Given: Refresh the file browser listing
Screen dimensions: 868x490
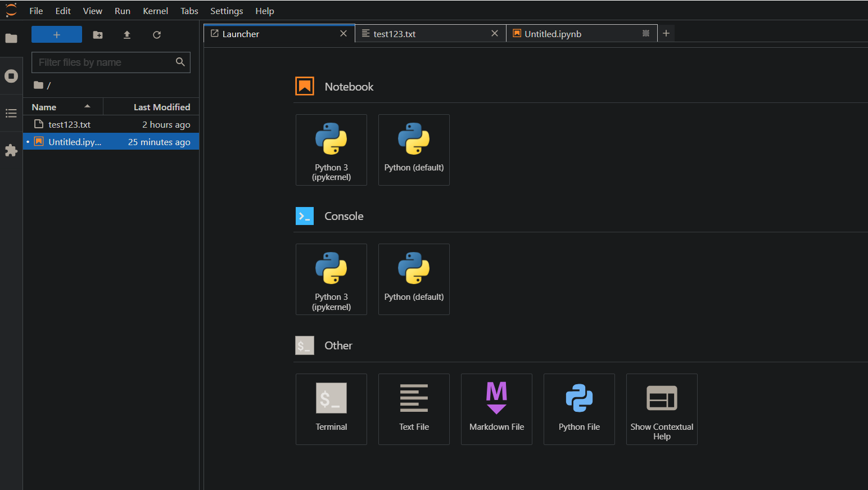Looking at the screenshot, I should click(x=156, y=34).
